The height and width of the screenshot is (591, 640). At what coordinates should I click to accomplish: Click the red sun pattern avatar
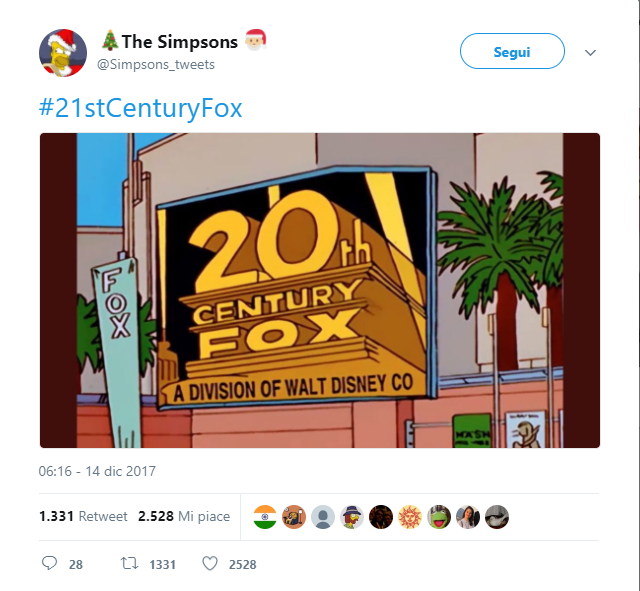(410, 517)
